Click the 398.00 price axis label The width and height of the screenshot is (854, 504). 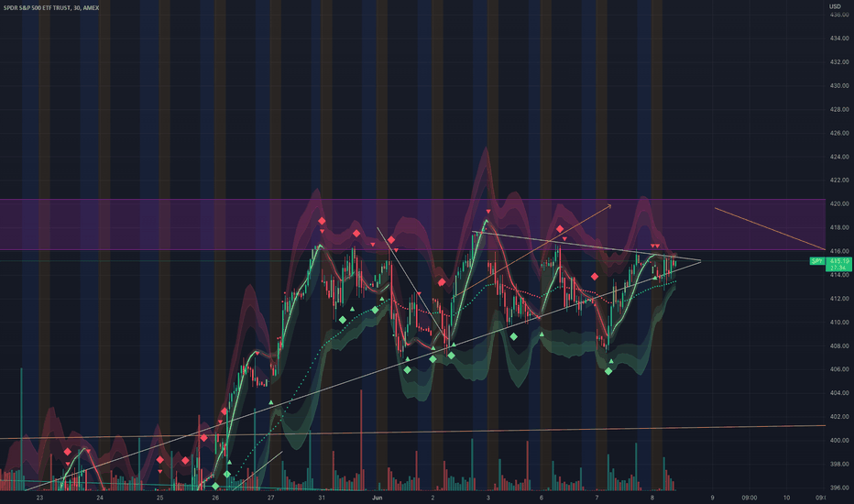point(839,465)
